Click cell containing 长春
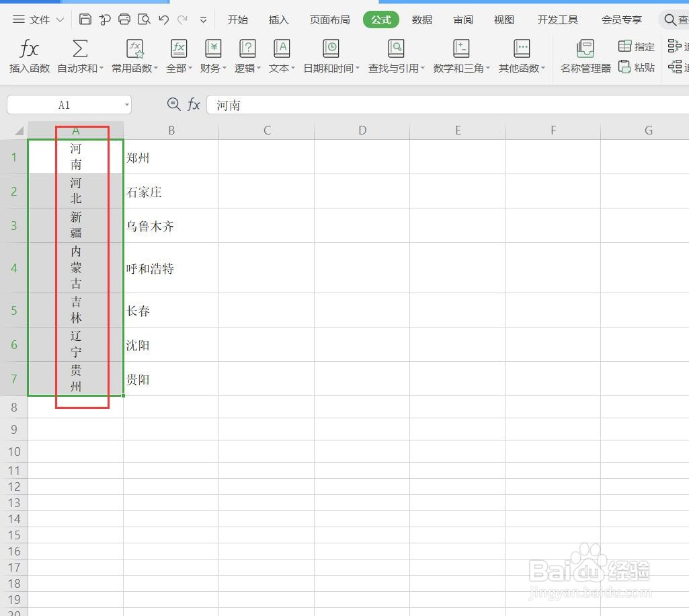Screen dimensions: 689x616 pos(171,310)
